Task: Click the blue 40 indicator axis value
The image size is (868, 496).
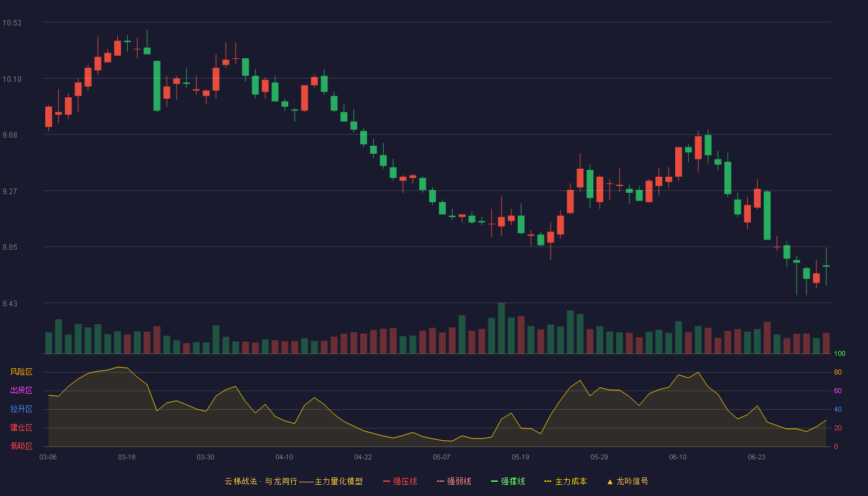Action: click(x=838, y=409)
